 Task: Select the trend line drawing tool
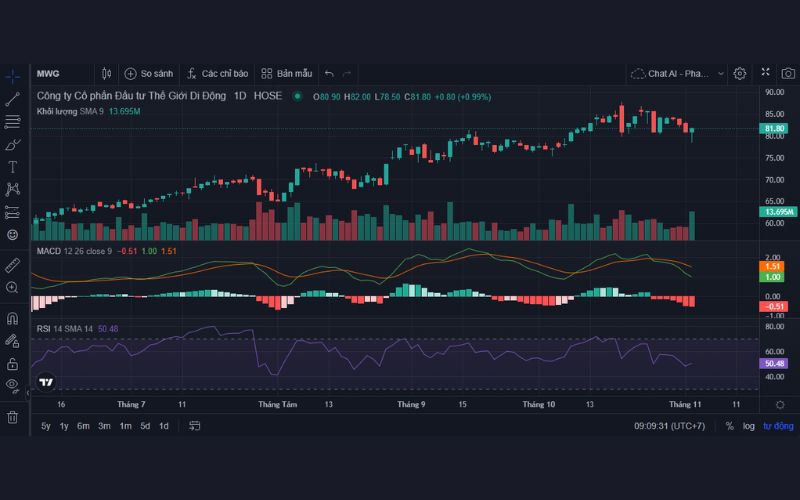[x=12, y=99]
